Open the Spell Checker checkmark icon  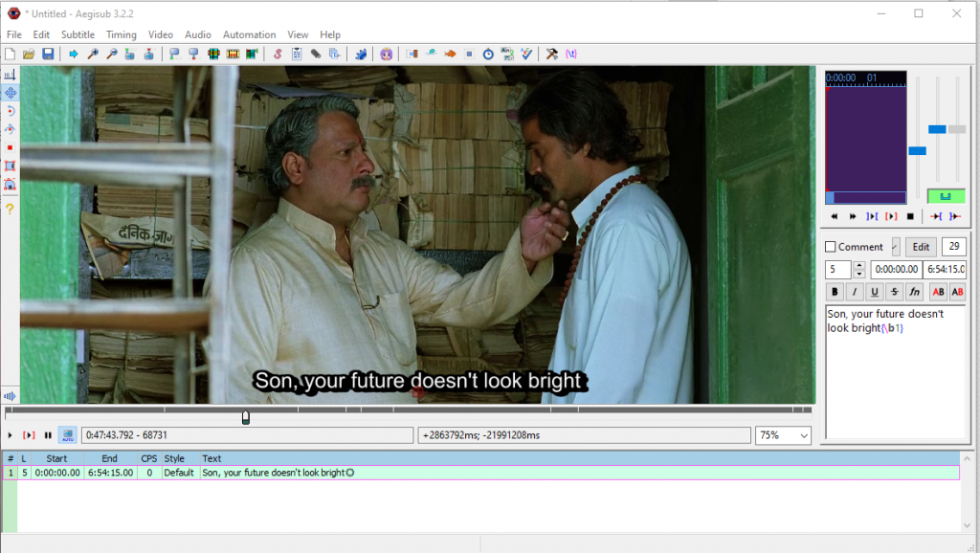point(525,54)
